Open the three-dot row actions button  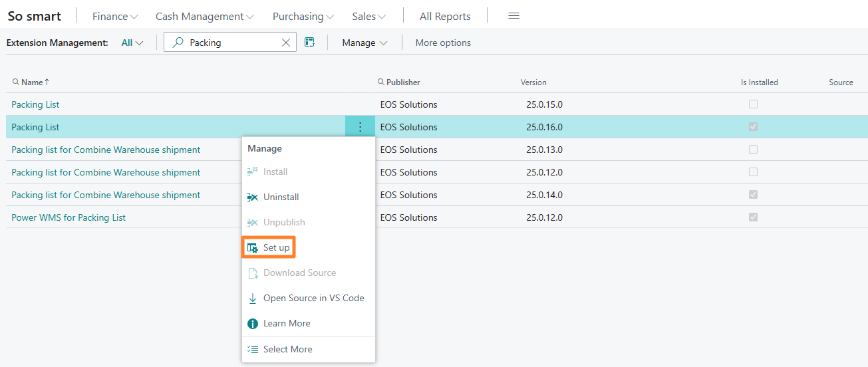(360, 127)
